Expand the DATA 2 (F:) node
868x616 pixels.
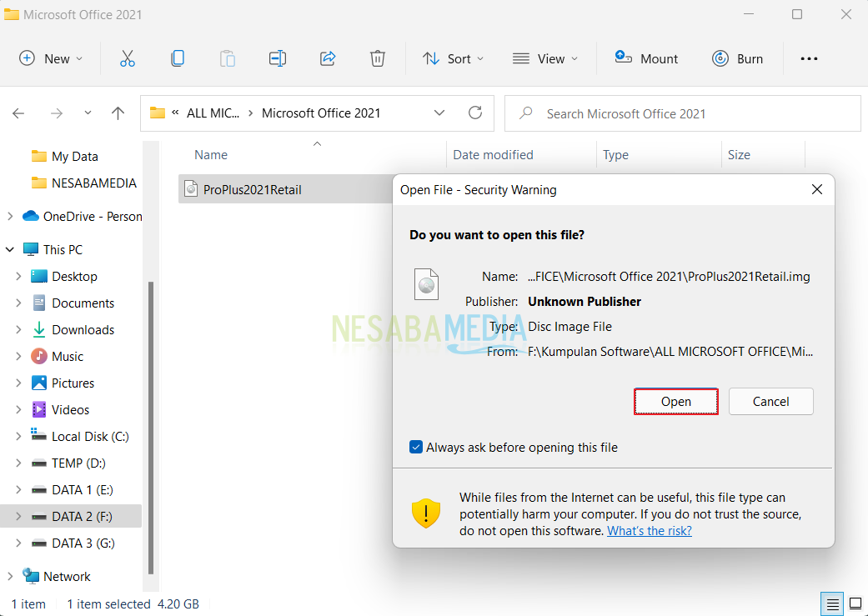pos(18,516)
